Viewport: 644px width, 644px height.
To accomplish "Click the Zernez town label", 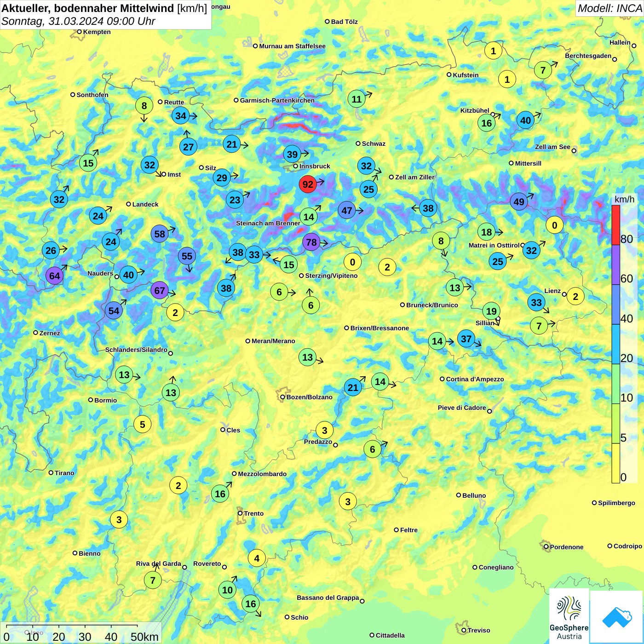I will click(50, 333).
